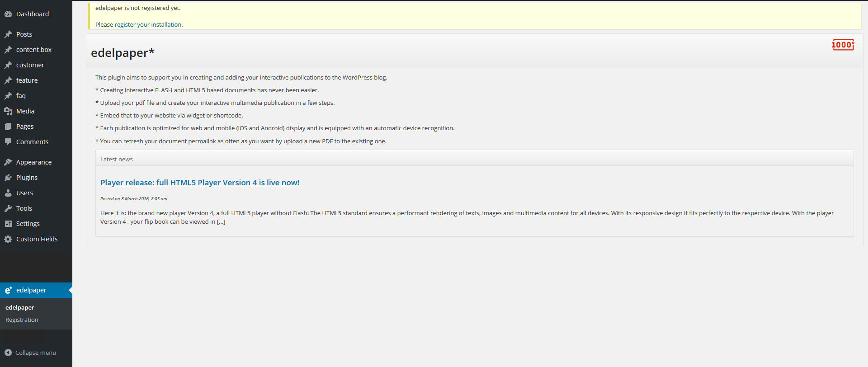Click the red 1000° logo
868x367 pixels.
click(843, 44)
